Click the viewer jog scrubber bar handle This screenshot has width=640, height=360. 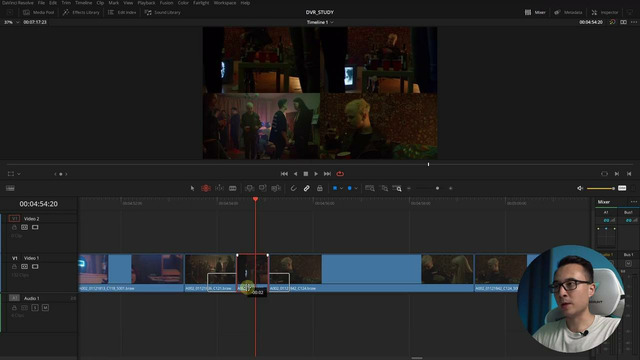[x=428, y=164]
